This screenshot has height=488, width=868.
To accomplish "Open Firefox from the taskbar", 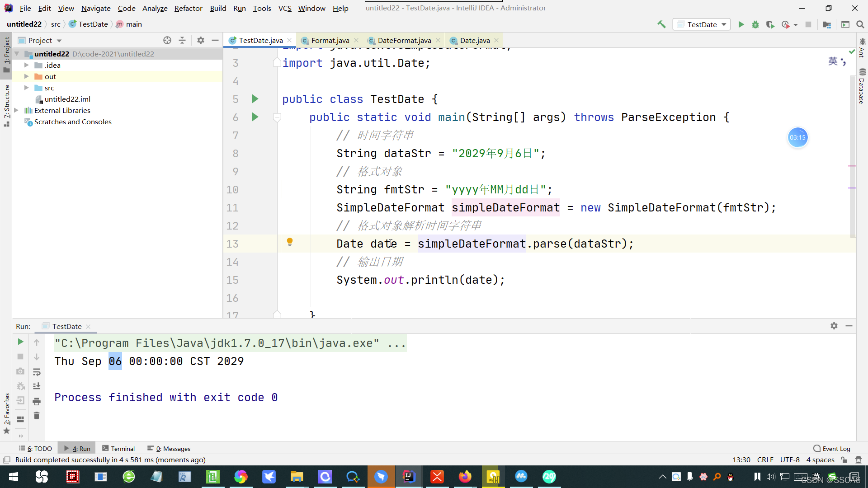I will point(465,477).
